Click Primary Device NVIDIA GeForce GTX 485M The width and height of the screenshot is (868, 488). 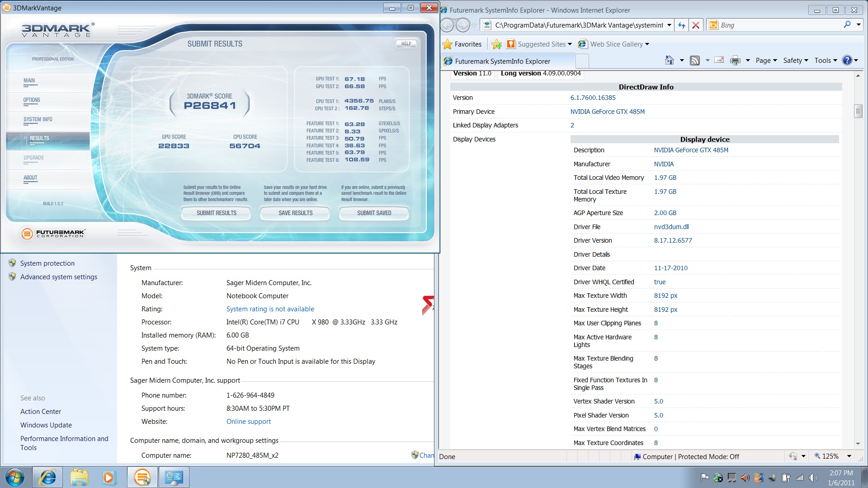tap(607, 112)
